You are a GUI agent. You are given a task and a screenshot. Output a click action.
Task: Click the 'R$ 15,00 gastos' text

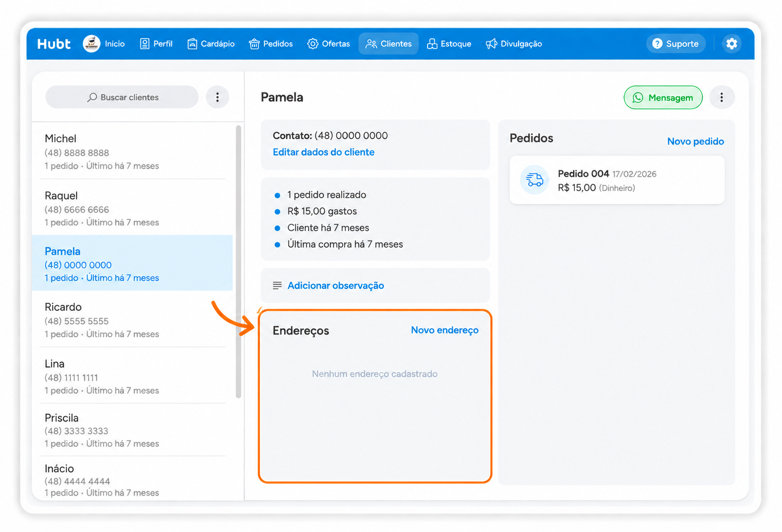tap(322, 211)
